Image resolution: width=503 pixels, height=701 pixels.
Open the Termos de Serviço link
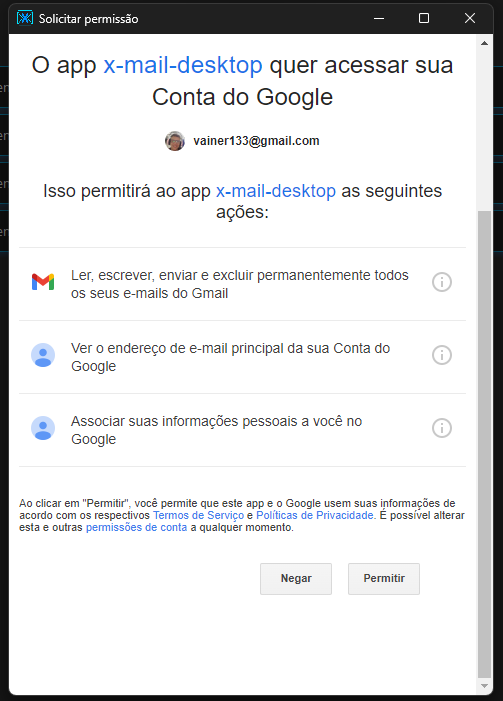point(199,515)
